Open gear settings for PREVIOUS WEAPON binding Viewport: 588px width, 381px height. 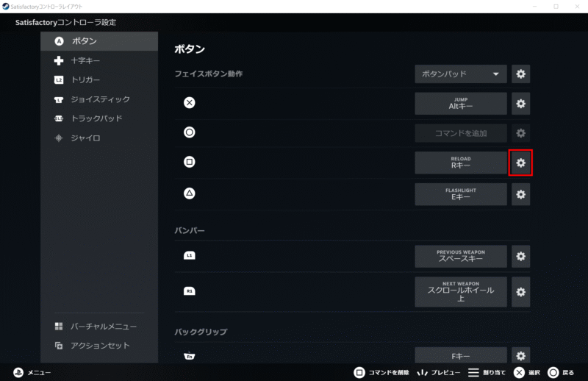(x=520, y=256)
